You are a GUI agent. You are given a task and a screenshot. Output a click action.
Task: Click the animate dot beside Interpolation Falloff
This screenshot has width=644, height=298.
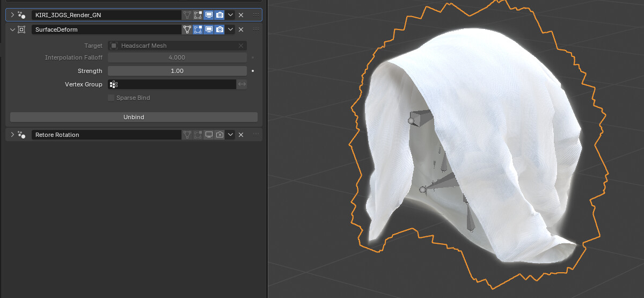[253, 57]
